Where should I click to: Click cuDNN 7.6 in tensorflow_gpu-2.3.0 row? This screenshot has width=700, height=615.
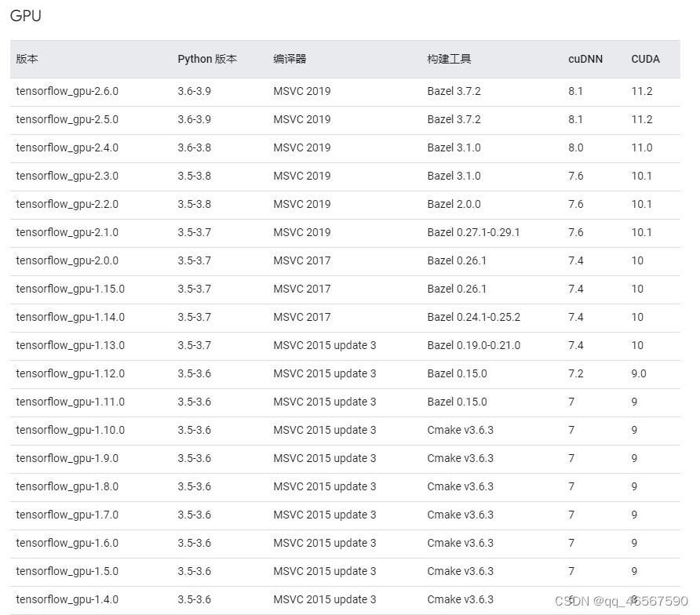coord(576,176)
